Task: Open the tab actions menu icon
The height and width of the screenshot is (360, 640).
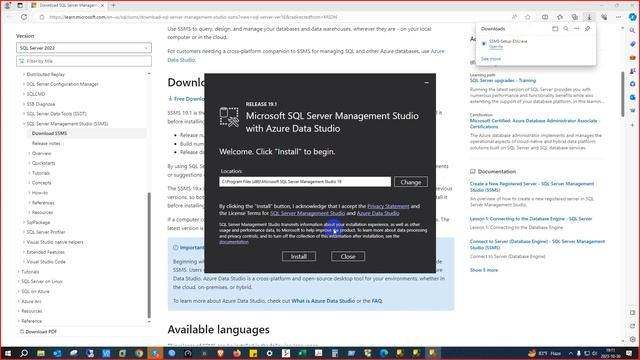Action: 20,5
